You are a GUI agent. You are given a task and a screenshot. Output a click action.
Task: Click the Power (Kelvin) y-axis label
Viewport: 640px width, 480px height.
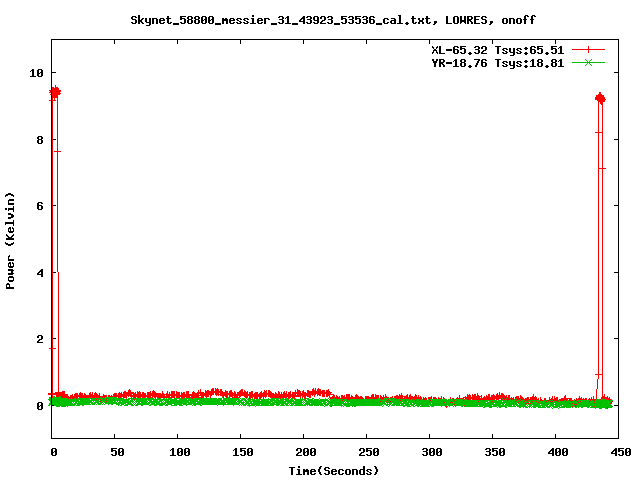(x=10, y=241)
